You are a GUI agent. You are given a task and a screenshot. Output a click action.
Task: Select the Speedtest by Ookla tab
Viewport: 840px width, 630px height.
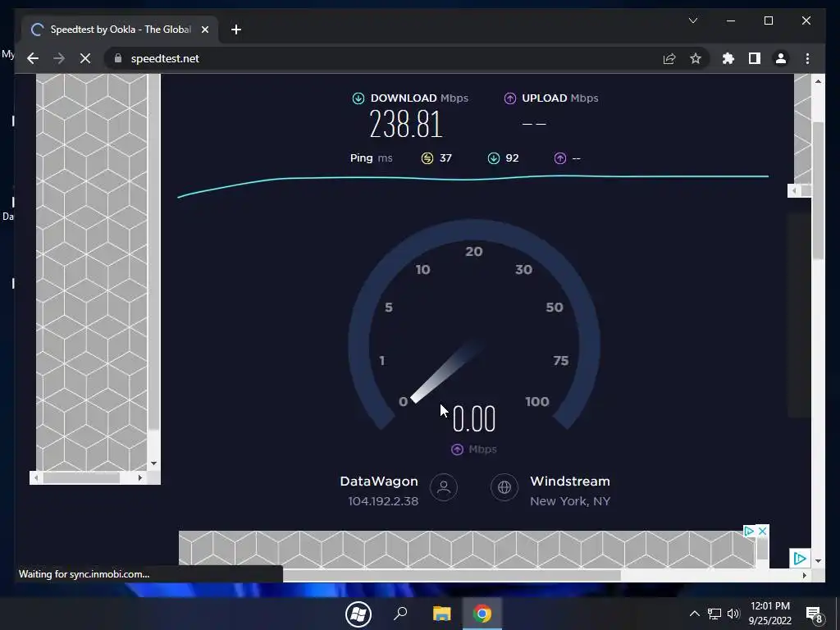coord(121,30)
